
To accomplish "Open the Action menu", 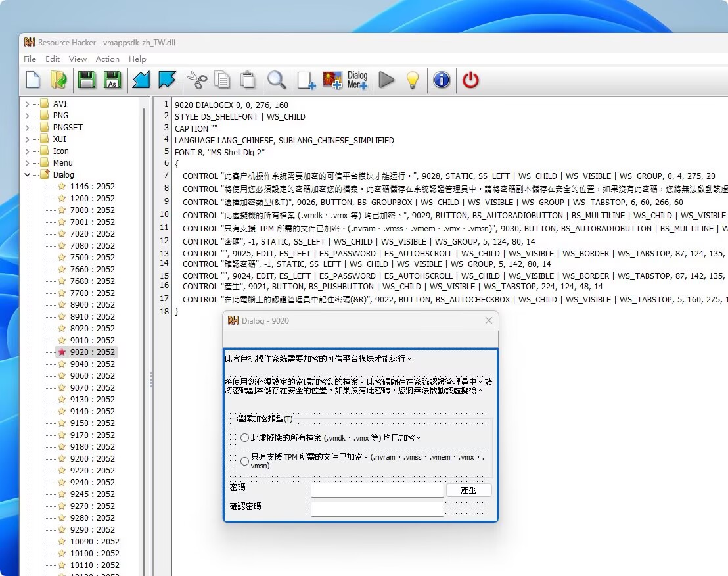I will point(107,59).
